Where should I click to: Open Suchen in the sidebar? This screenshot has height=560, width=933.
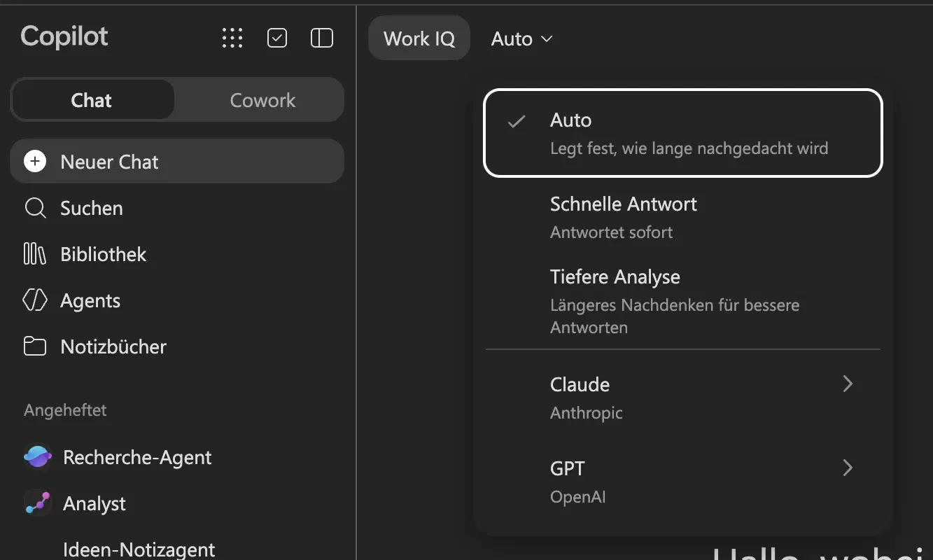coord(177,208)
